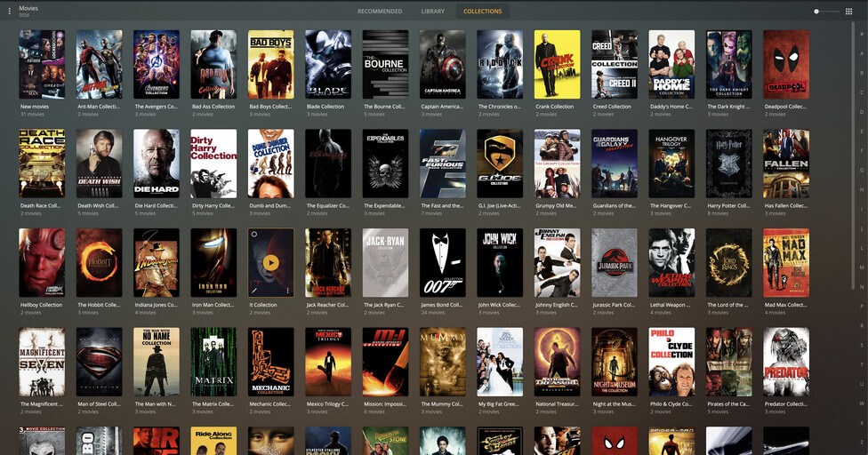Jump to letter P in alphabet bar

pos(862,307)
